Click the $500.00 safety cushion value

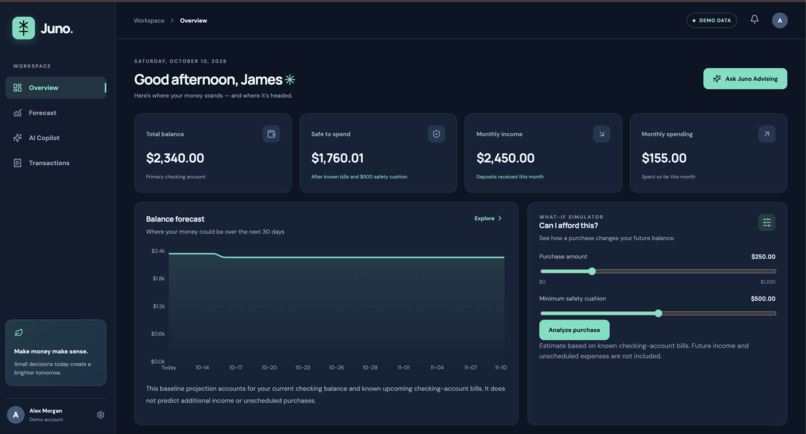763,299
